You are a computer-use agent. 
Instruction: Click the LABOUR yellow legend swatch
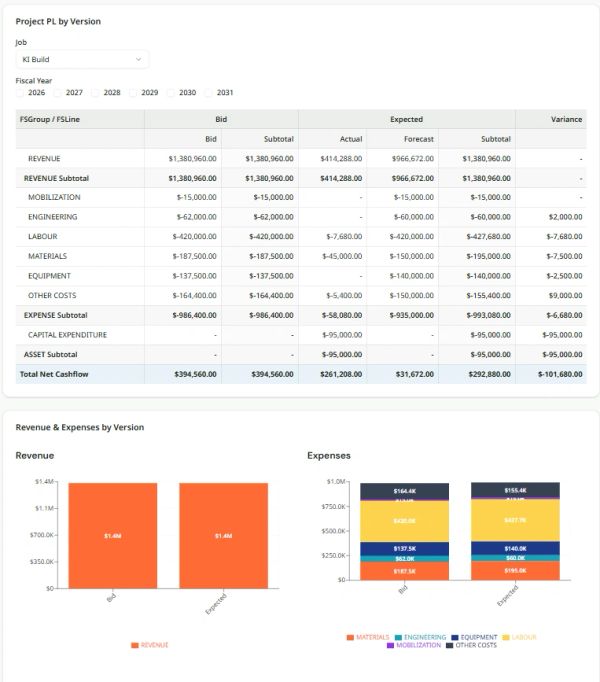point(506,637)
